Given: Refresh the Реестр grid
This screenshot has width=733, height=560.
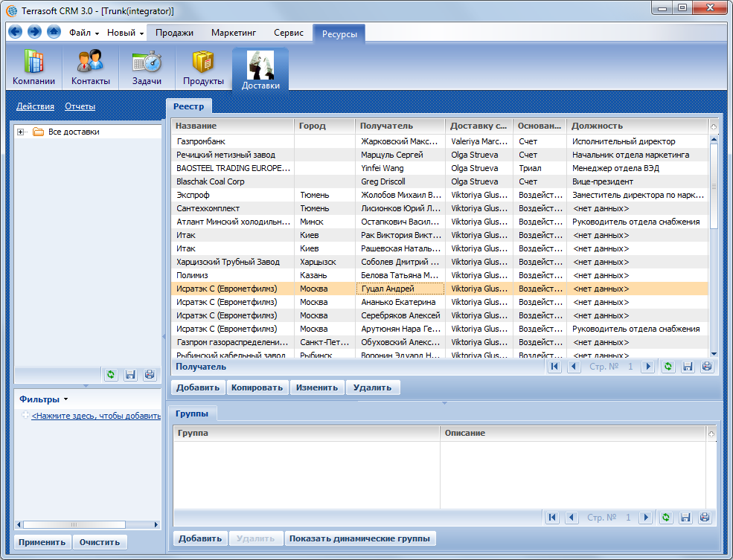Looking at the screenshot, I should pyautogui.click(x=668, y=367).
